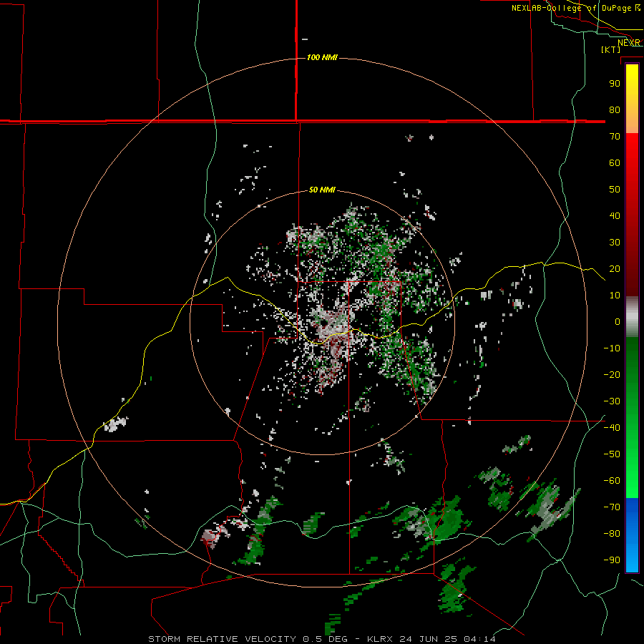Click the bright green segment of color bar
The width and height of the screenshot is (644, 644).
tap(632, 472)
